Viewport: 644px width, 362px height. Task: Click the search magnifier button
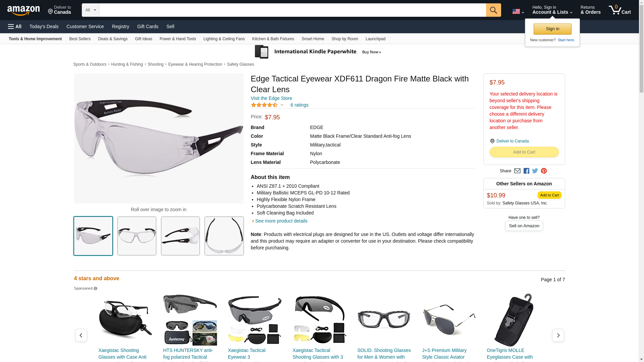[493, 10]
